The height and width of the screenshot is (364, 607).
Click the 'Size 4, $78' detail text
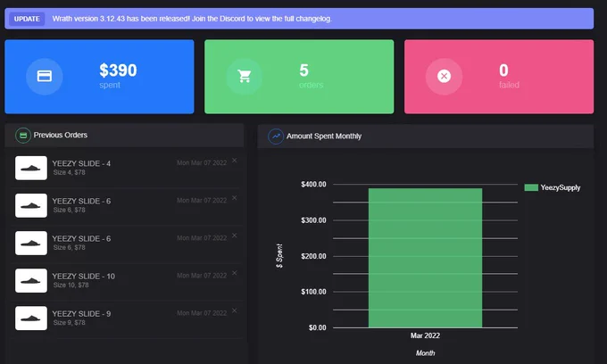click(x=70, y=172)
